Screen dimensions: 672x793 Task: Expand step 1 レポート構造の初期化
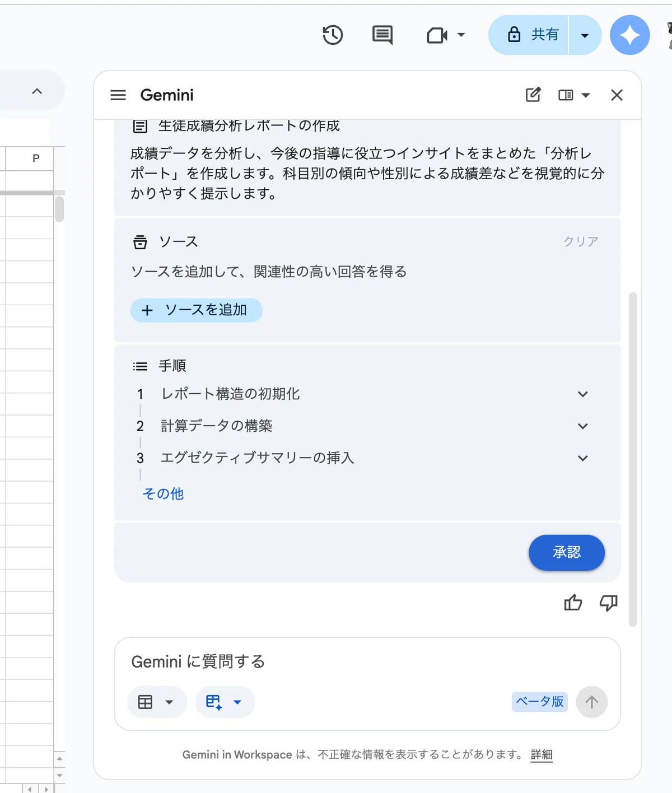pos(583,394)
